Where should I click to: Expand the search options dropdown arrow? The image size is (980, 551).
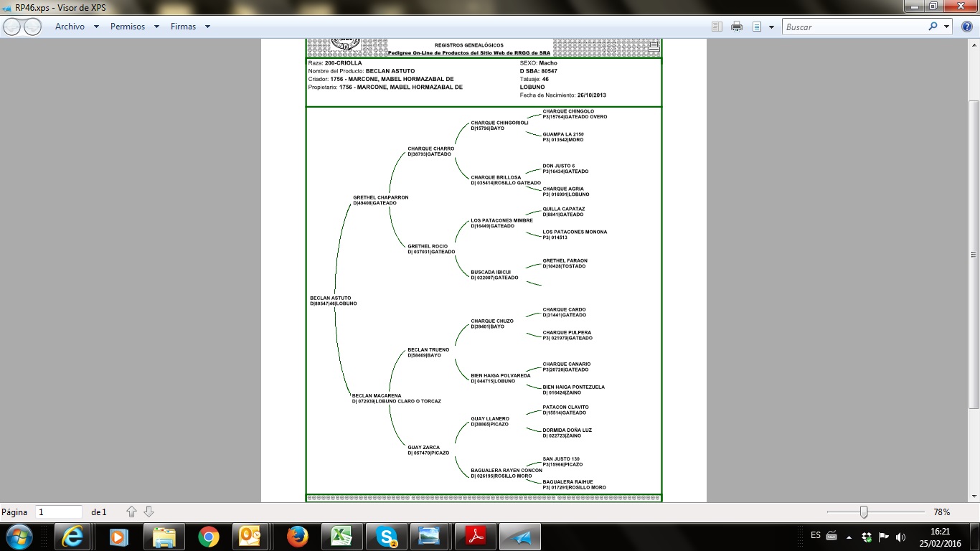pos(946,27)
